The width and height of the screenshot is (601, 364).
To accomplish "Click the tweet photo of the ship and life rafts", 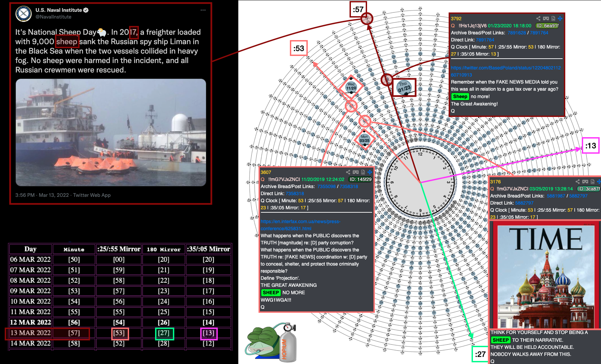I will click(x=111, y=132).
